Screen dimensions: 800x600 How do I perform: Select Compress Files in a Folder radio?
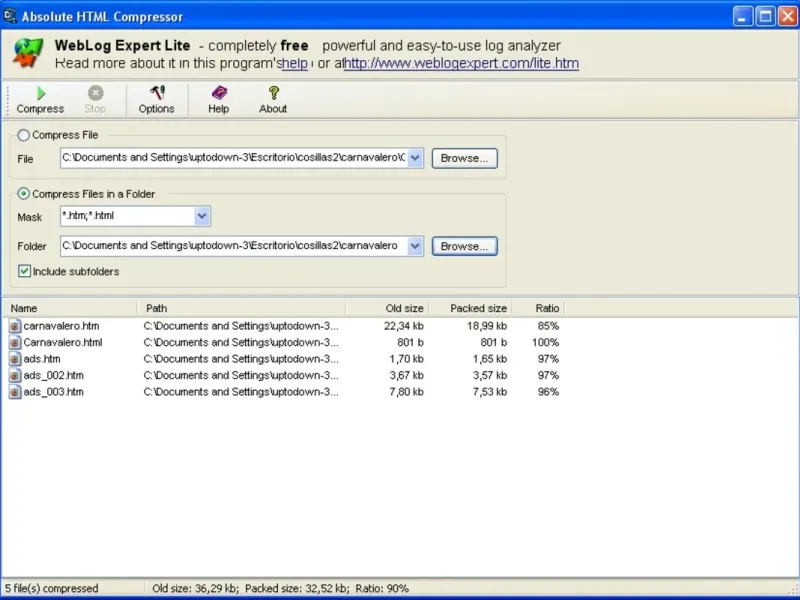[23, 194]
